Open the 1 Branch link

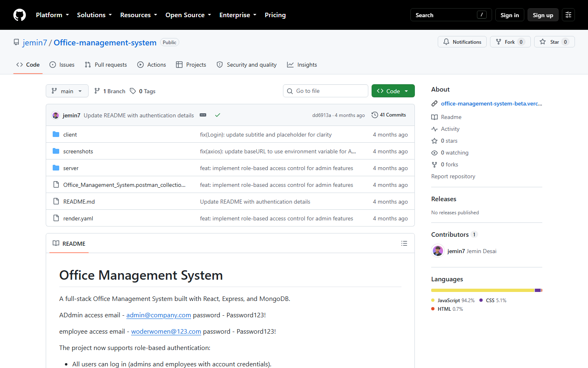coord(110,91)
